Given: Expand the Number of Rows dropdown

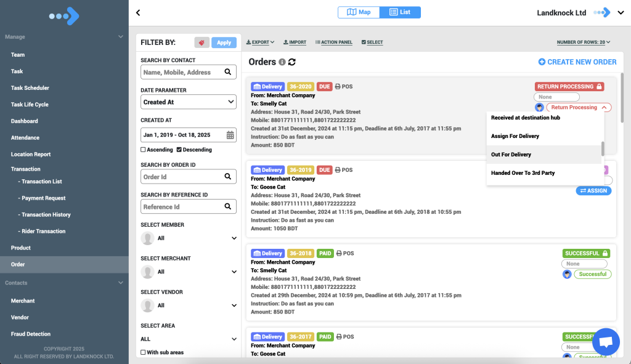Looking at the screenshot, I should point(583,42).
